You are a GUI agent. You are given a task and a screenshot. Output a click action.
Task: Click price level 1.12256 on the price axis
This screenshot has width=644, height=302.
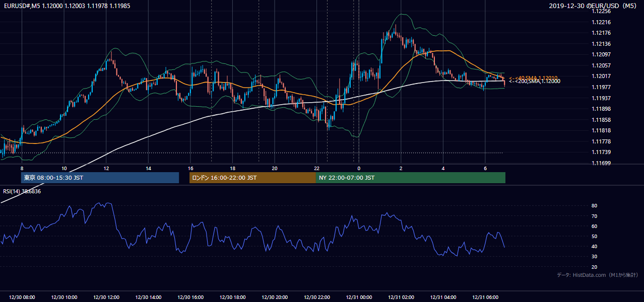[x=601, y=11]
